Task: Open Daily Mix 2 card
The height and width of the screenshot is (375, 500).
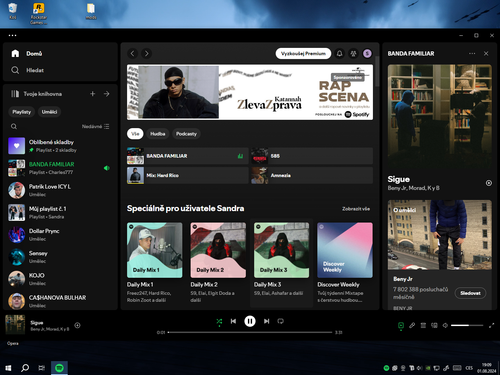Action: click(x=218, y=262)
